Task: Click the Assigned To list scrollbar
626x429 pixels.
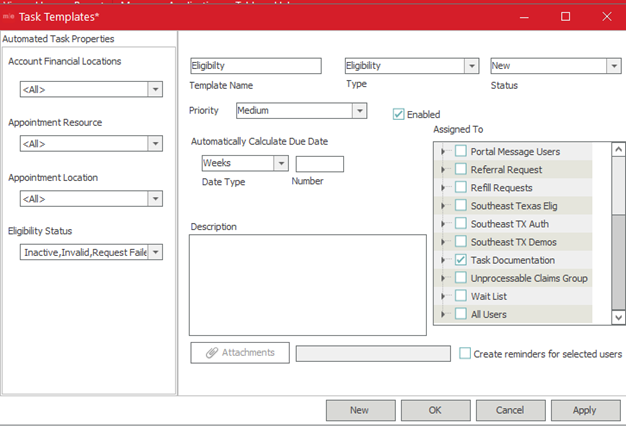Action: [x=619, y=232]
